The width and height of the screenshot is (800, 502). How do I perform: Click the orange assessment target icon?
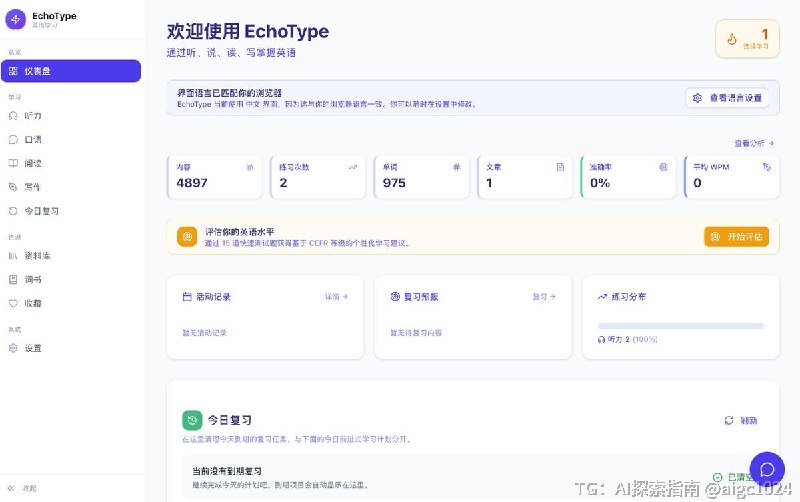pyautogui.click(x=187, y=237)
